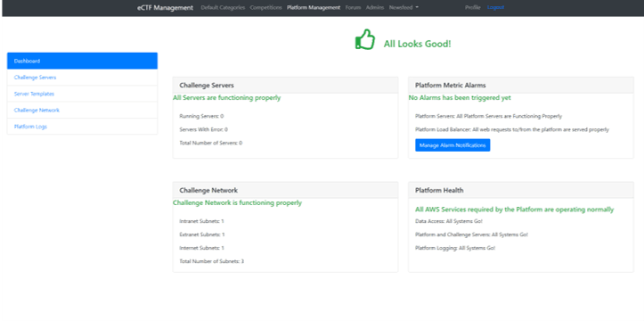Click the Platform Health card header
Screen dimensions: 644x321
521,190
